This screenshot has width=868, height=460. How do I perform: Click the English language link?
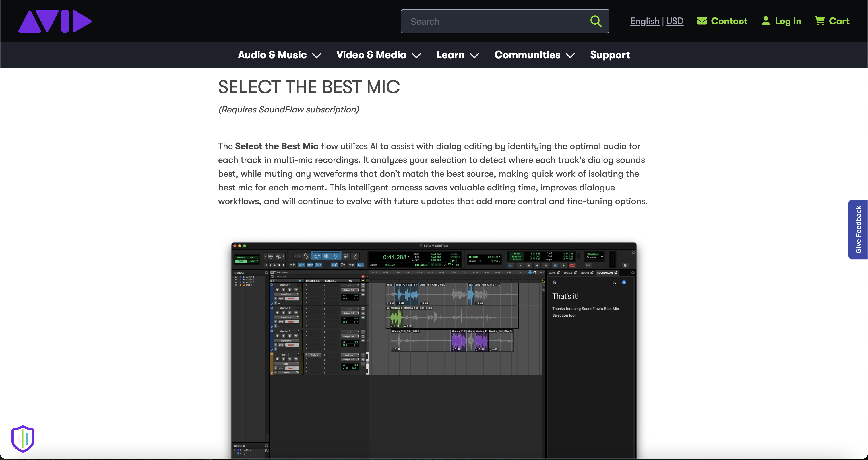pos(645,21)
